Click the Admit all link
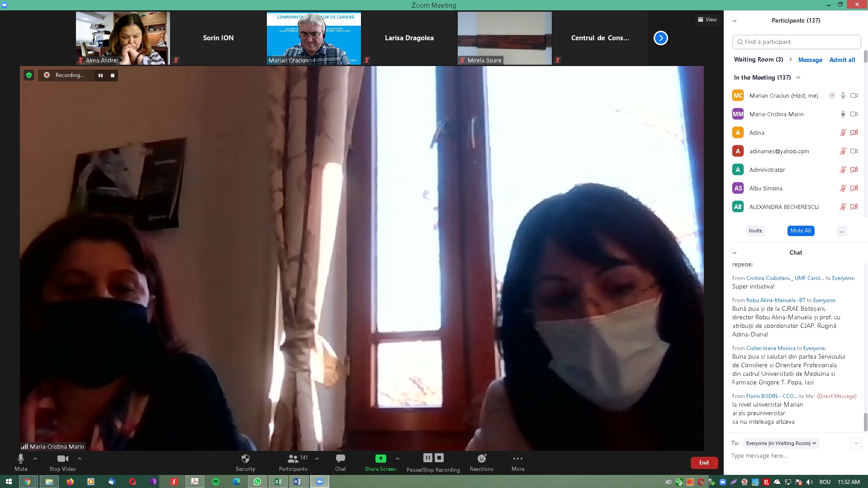Screen dimensions: 868x488 point(842,60)
